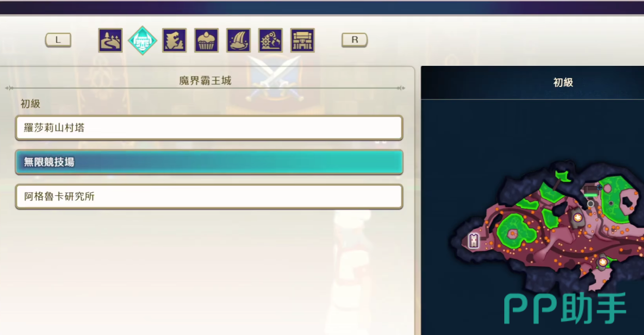Open the gear and robot arm category icon

point(270,40)
